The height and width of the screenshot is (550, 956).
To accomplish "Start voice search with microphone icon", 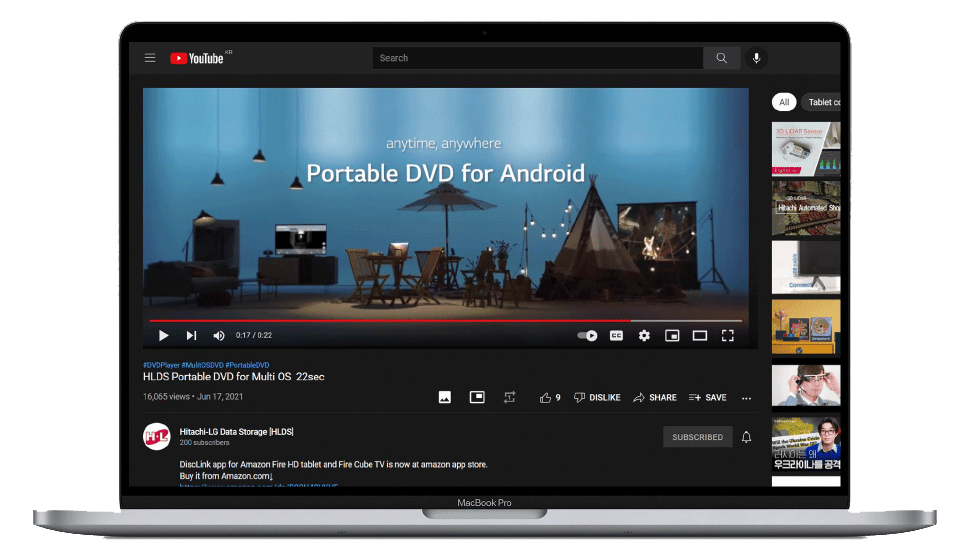I will 756,58.
